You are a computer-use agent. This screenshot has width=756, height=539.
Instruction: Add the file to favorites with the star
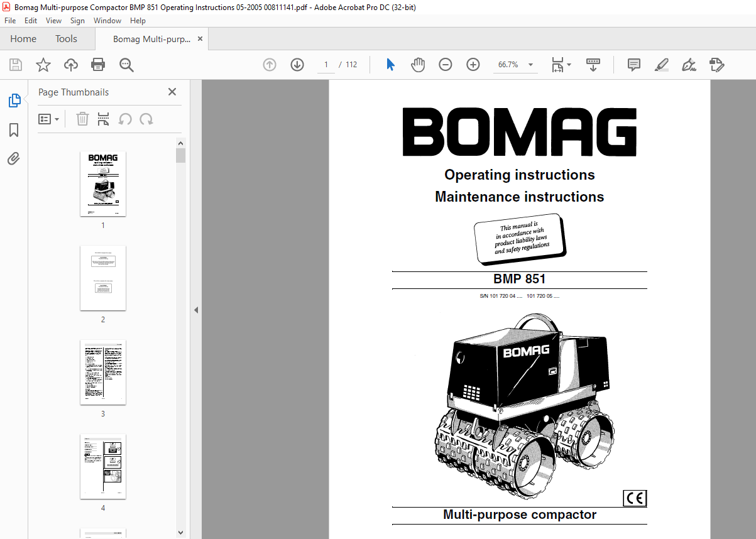[43, 65]
